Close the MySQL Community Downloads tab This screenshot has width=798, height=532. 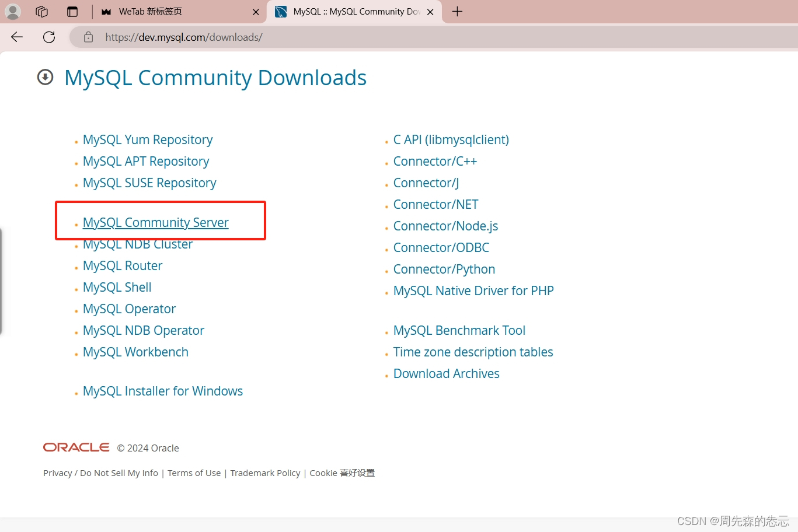pos(430,12)
